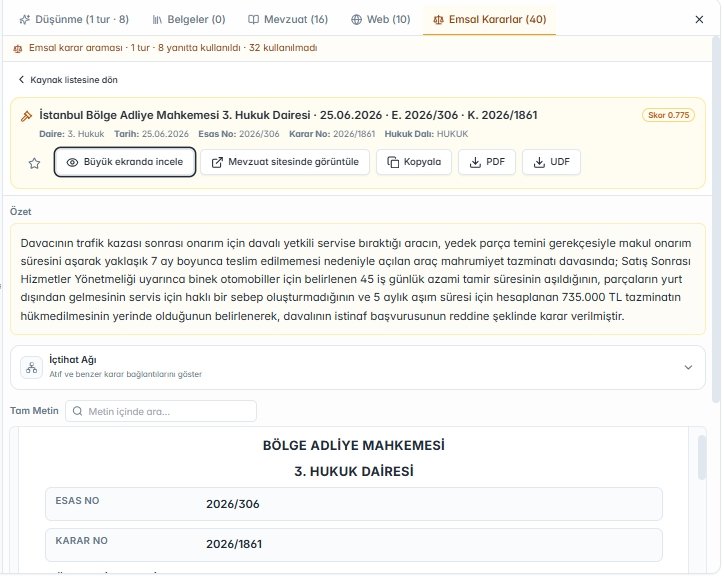Copy the decision with Kopyala
The height and width of the screenshot is (577, 725).
(x=414, y=162)
